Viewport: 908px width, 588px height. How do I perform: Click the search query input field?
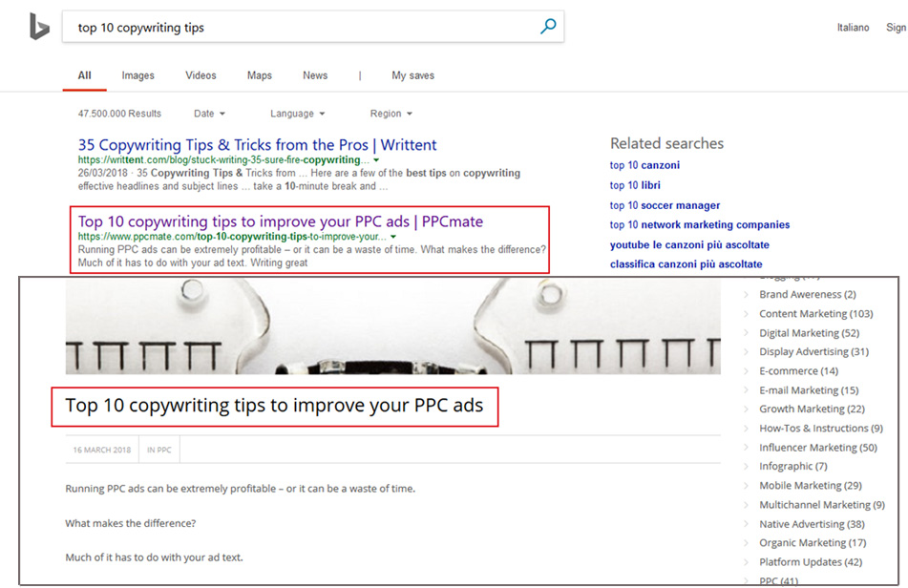coord(296,28)
